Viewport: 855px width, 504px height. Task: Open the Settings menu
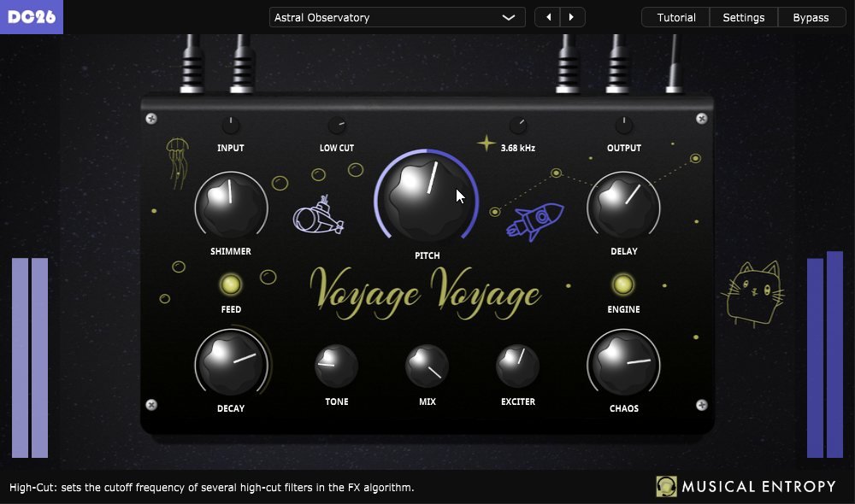(x=743, y=17)
